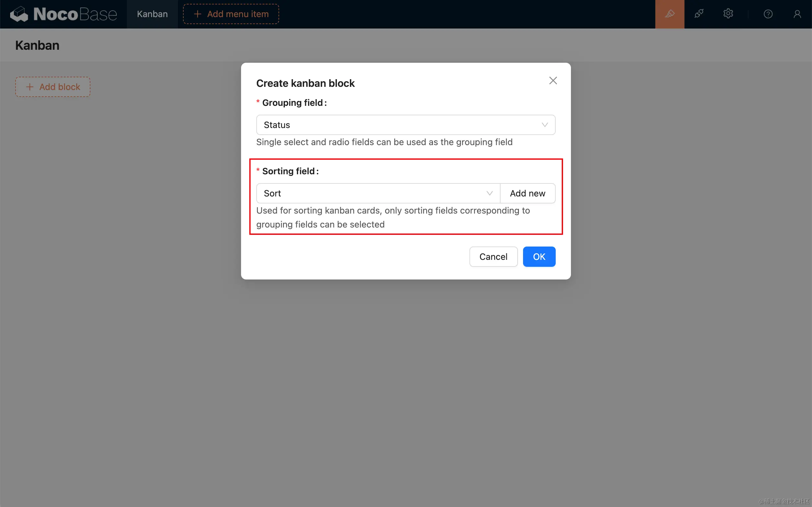Click the NocoBase logo
This screenshot has height=507, width=812.
tap(63, 14)
